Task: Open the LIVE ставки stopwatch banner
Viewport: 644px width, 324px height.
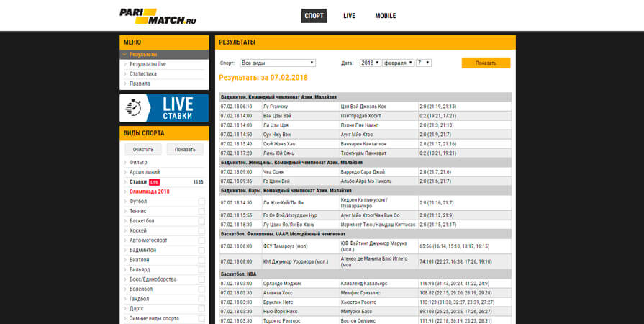Action: pos(164,108)
